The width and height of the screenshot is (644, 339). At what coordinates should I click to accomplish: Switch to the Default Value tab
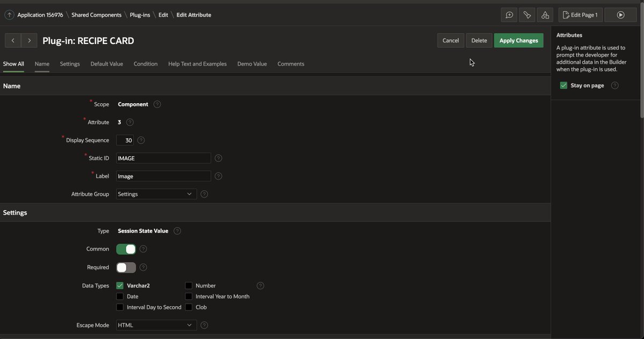[x=107, y=64]
